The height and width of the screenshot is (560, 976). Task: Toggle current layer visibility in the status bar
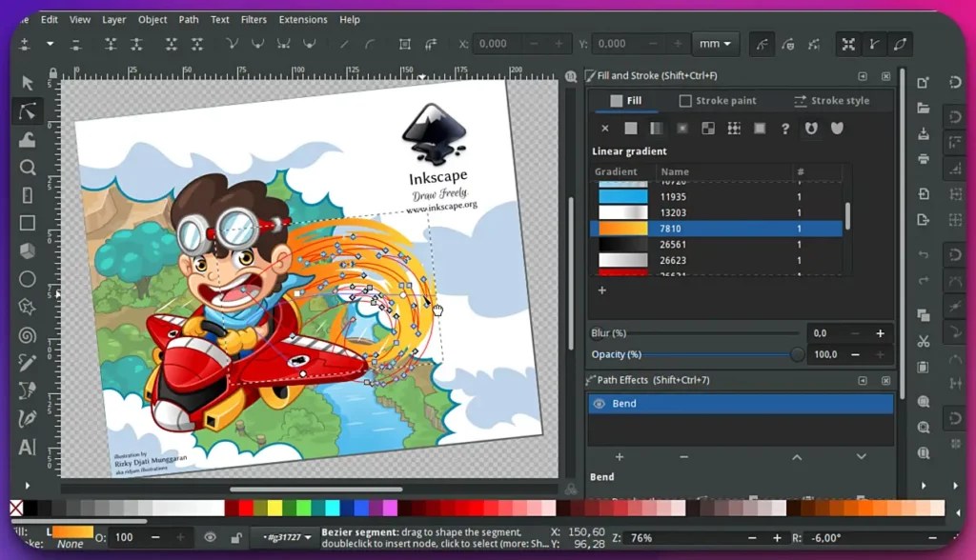[209, 537]
